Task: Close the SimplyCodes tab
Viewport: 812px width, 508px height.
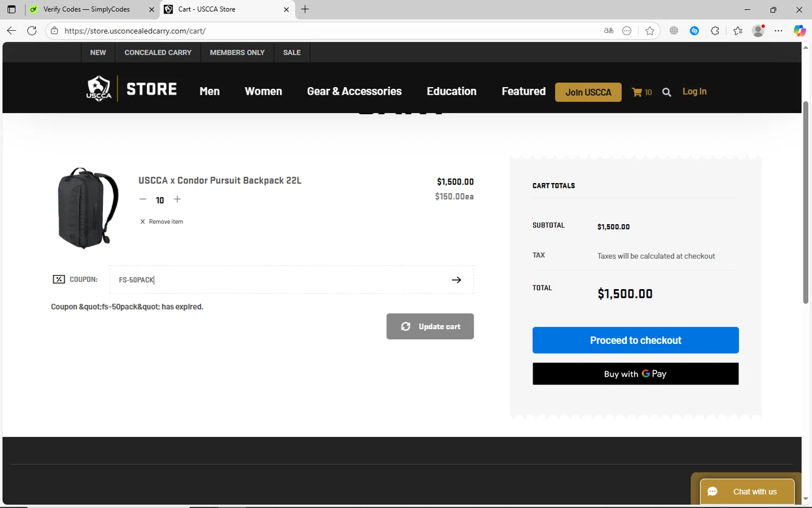Action: (x=152, y=9)
